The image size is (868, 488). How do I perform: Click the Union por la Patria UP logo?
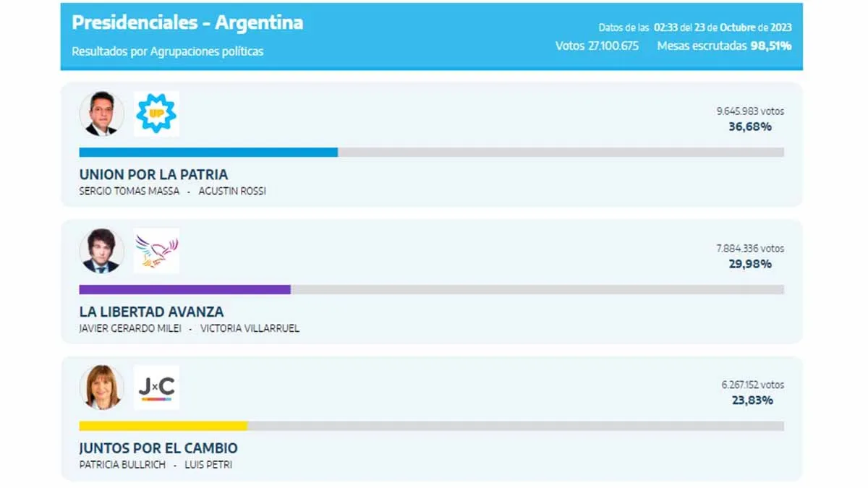pos(156,114)
